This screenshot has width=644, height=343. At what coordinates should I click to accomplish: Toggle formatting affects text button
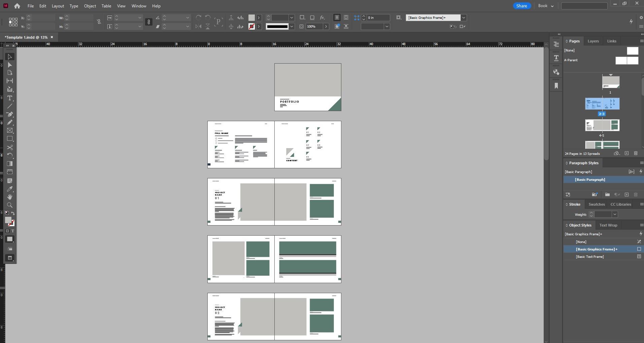[13, 231]
